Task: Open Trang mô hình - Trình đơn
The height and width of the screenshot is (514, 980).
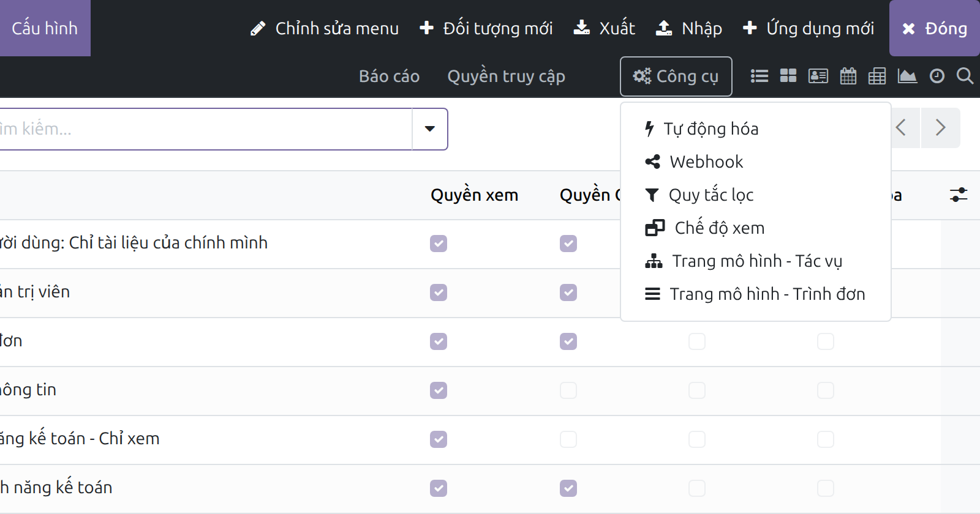Action: point(756,294)
